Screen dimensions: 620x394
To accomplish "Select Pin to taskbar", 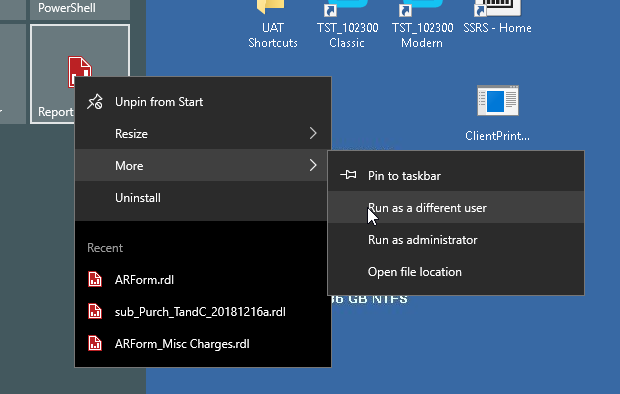I will [x=456, y=175].
